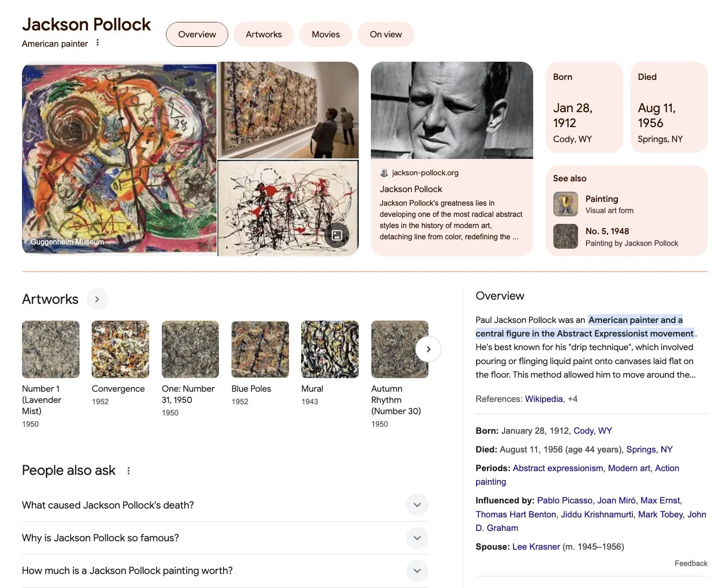Open the One: Number 31, 1950 thumbnail
Image resolution: width=724 pixels, height=588 pixels.
190,349
